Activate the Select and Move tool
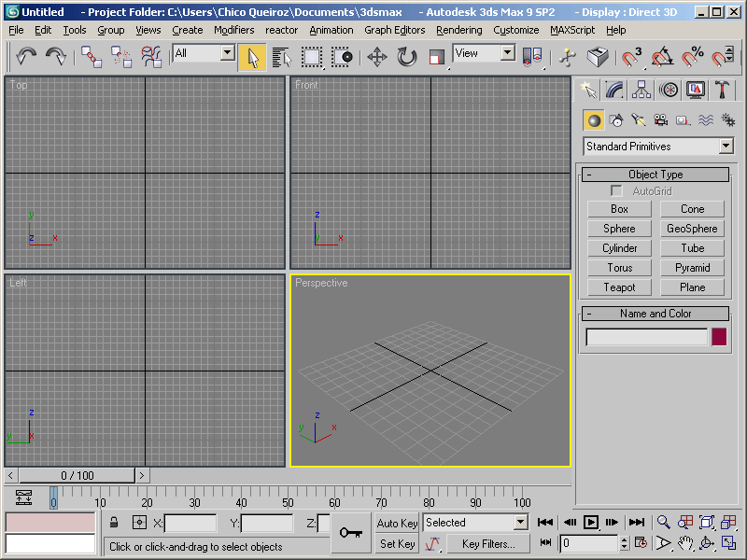The height and width of the screenshot is (560, 747). 377,58
